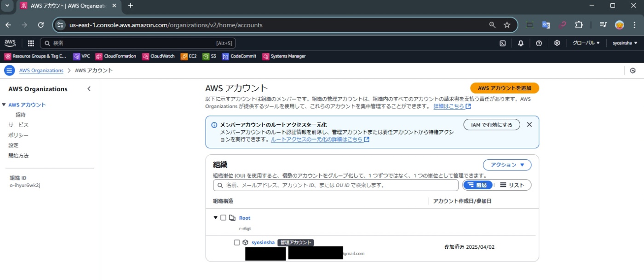The width and height of the screenshot is (644, 280).
Task: Open the アクション dropdown
Action: pos(507,165)
